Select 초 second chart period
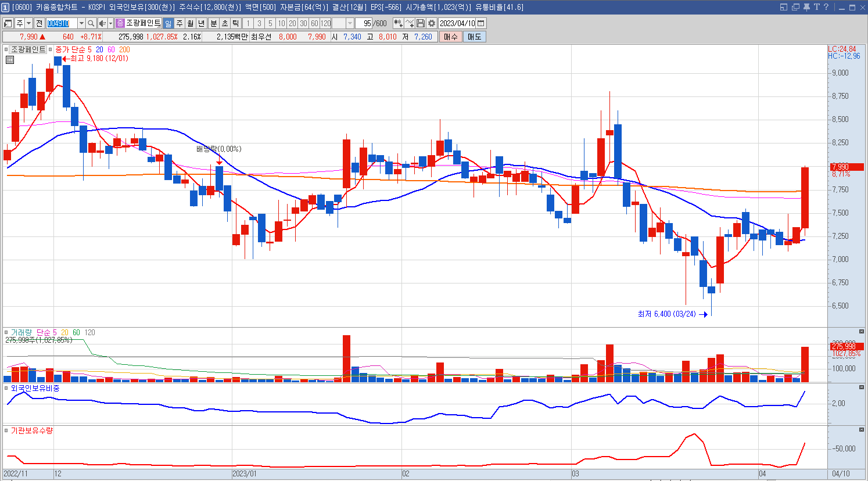 tap(224, 23)
